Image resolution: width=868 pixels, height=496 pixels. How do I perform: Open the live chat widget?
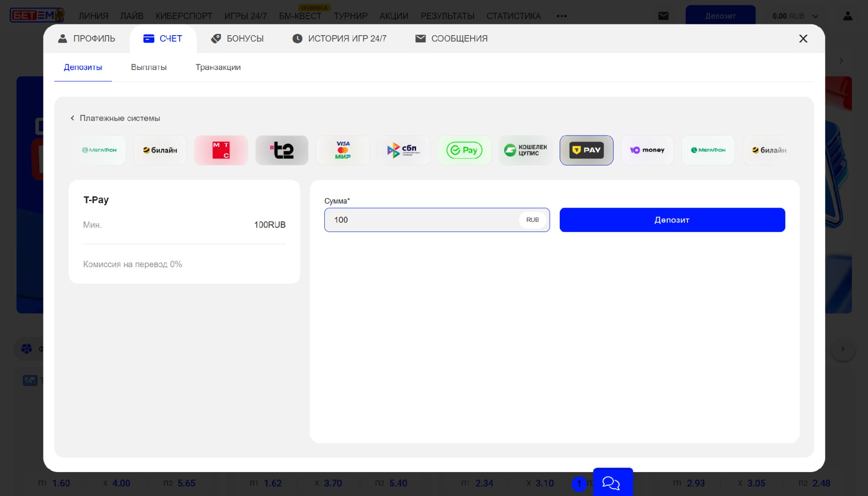(613, 482)
